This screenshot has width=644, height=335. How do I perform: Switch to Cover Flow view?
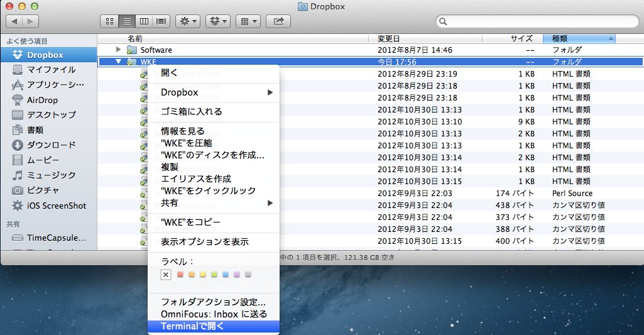[x=161, y=21]
